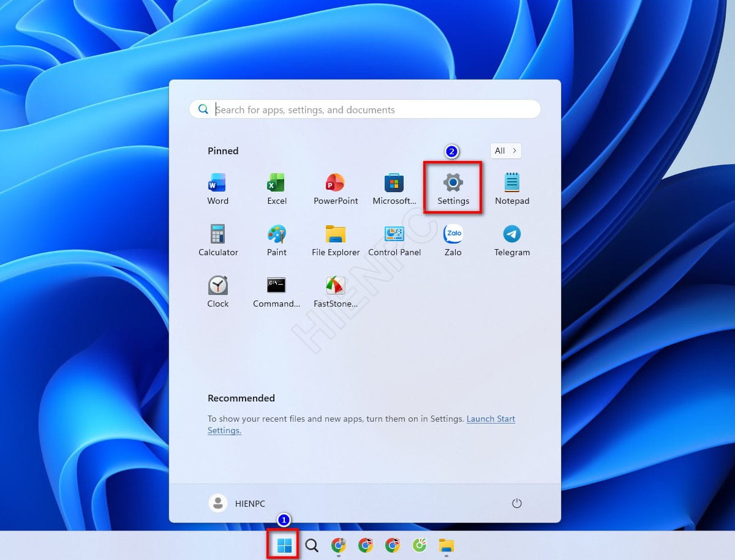
Task: Open FastStone Capture from pinned apps
Action: click(x=336, y=292)
